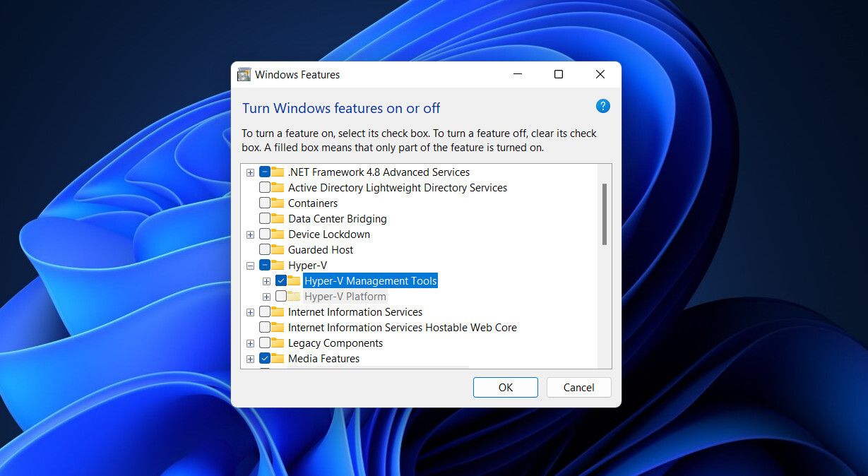Click the Hyper-V folder icon
This screenshot has height=476, width=868.
276,265
